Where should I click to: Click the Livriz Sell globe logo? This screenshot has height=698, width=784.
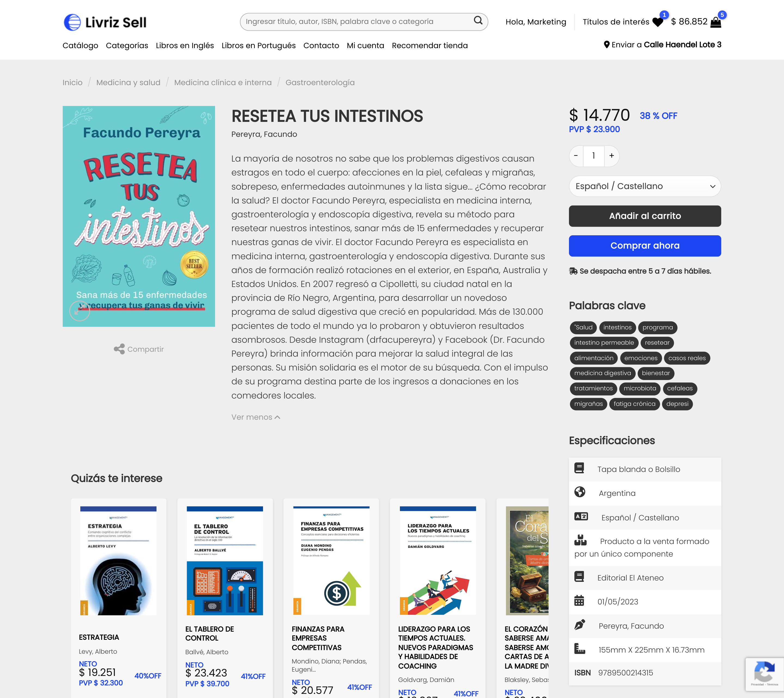click(x=72, y=22)
